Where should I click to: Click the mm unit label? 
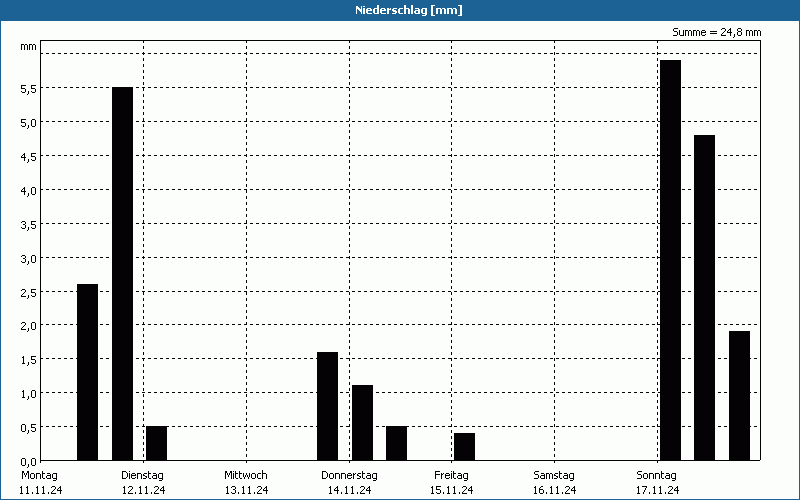(x=28, y=47)
